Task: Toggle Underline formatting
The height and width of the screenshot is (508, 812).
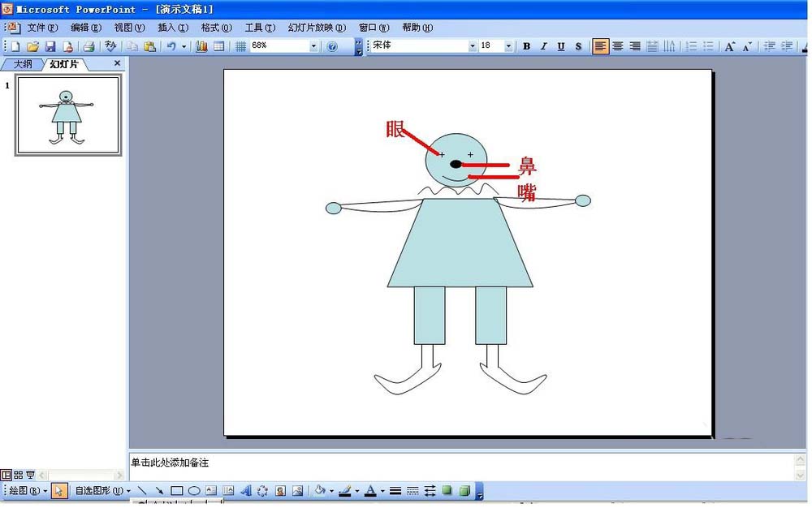Action: pos(561,46)
